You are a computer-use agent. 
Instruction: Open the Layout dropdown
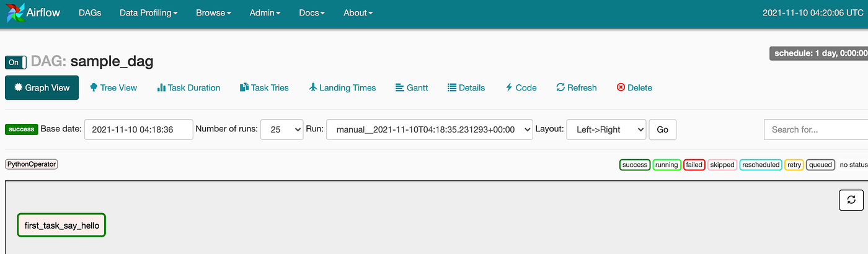pyautogui.click(x=606, y=129)
